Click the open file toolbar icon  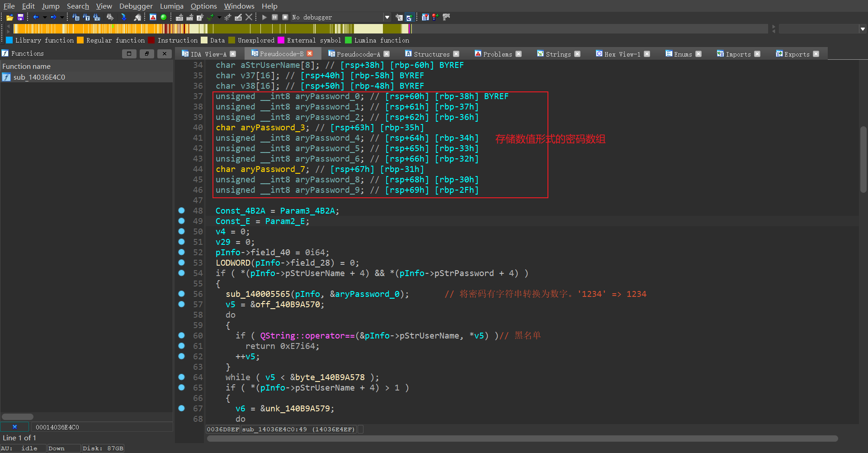pyautogui.click(x=9, y=17)
